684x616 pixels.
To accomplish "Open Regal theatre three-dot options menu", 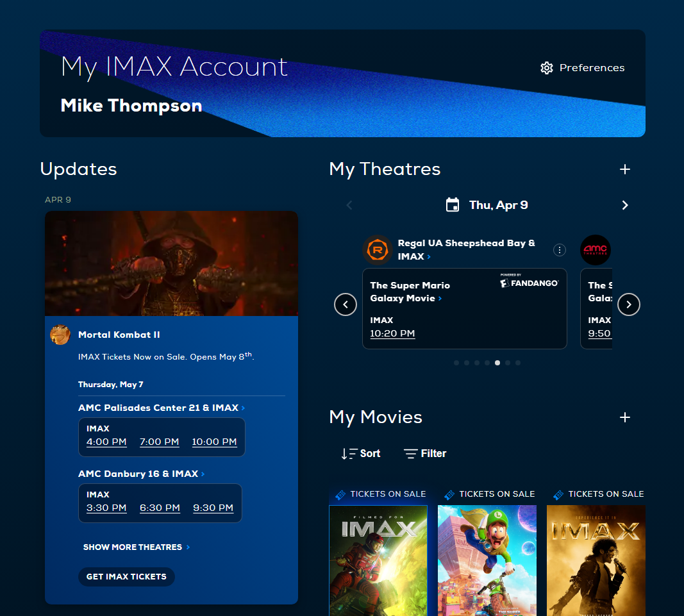I will point(560,250).
